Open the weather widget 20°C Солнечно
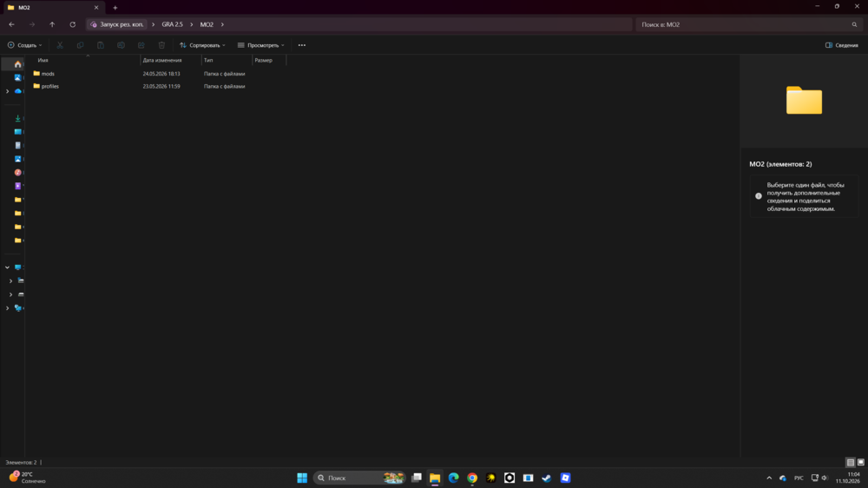The height and width of the screenshot is (488, 868). point(28,478)
